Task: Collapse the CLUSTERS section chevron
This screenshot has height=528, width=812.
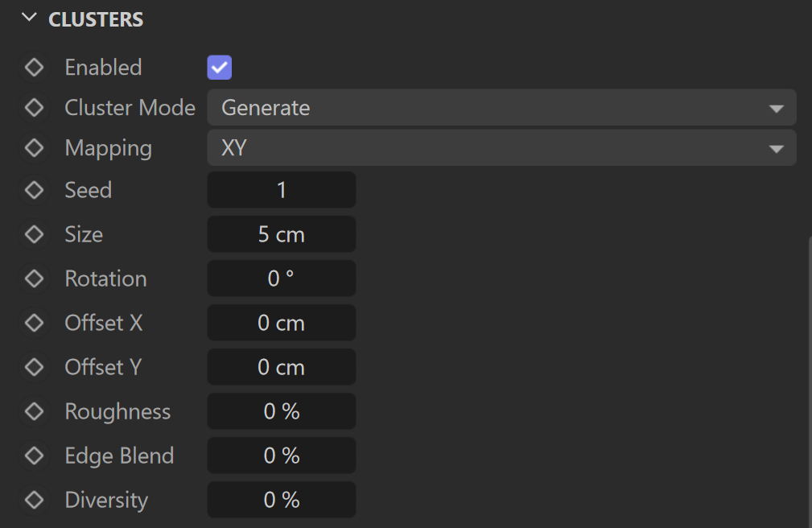Action: point(29,19)
